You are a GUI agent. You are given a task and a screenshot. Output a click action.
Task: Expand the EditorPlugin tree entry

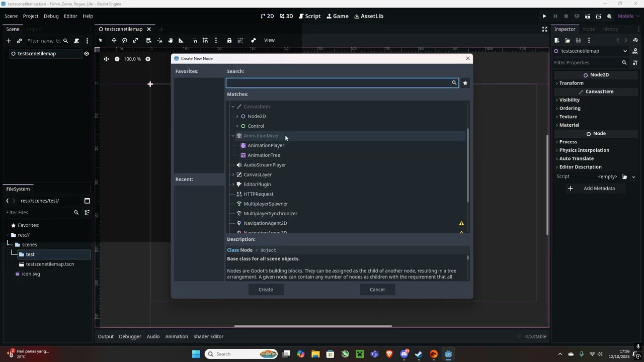coord(233,185)
